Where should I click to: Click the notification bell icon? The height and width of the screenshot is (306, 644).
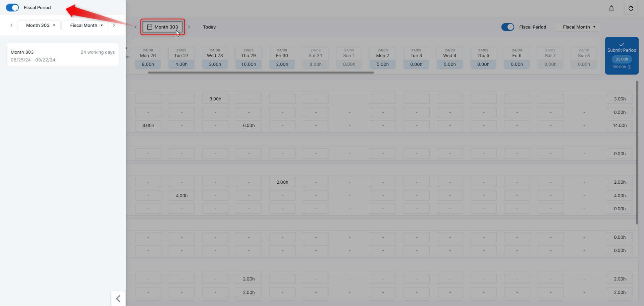point(611,8)
